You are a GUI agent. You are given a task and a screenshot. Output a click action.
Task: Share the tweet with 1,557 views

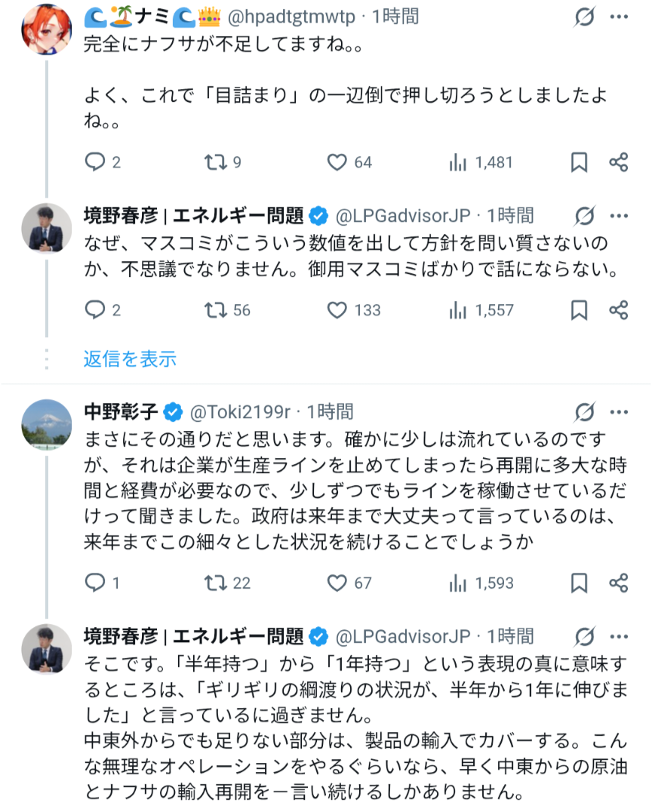[618, 310]
